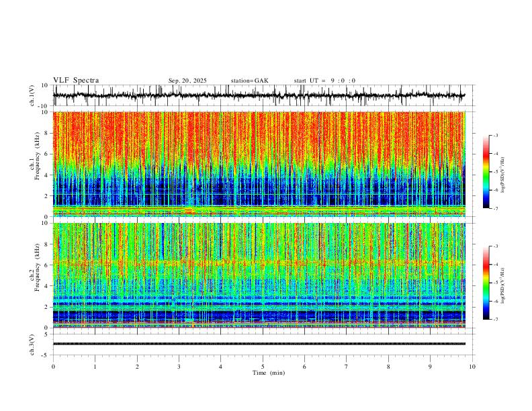Click the "-4" label on ch.2 colorbar

click(496, 265)
